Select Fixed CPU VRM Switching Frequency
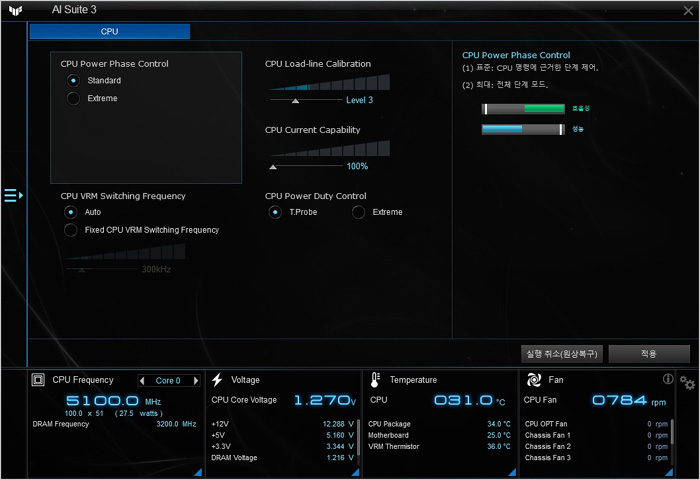The height and width of the screenshot is (480, 700). tap(71, 230)
